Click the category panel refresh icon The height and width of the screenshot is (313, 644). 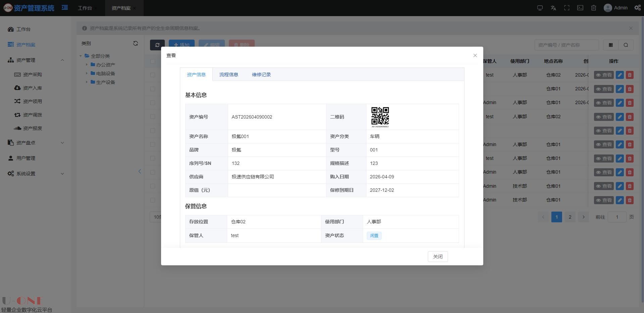point(136,43)
